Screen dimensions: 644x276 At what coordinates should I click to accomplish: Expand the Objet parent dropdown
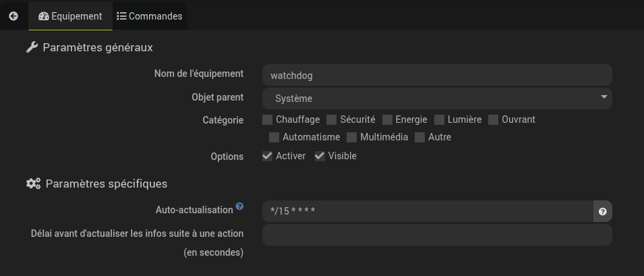tap(437, 99)
